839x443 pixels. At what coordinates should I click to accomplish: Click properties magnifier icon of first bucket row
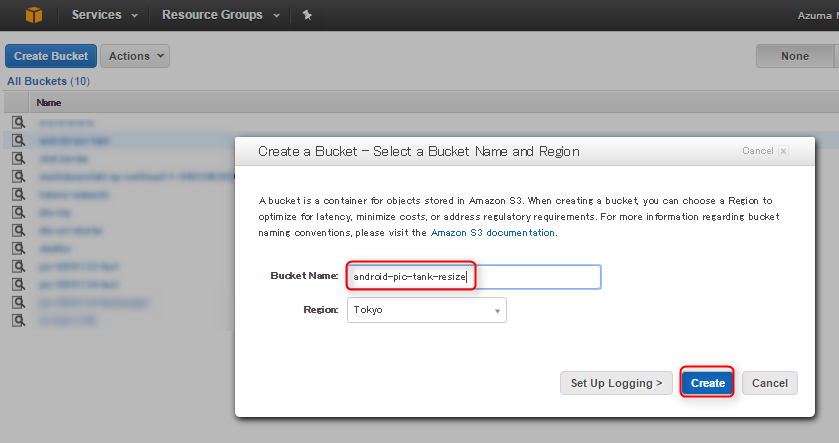pyautogui.click(x=19, y=123)
